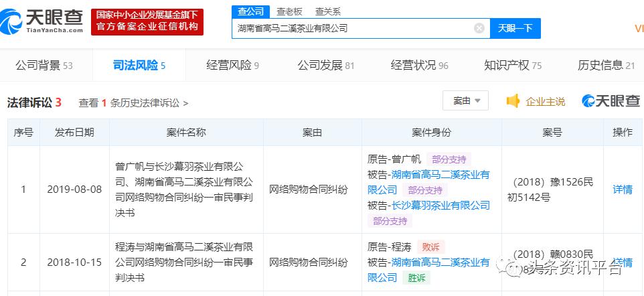644x296 pixels.
Task: Click the 网络购物合同纠纷 cause in row 1
Action: (x=308, y=190)
